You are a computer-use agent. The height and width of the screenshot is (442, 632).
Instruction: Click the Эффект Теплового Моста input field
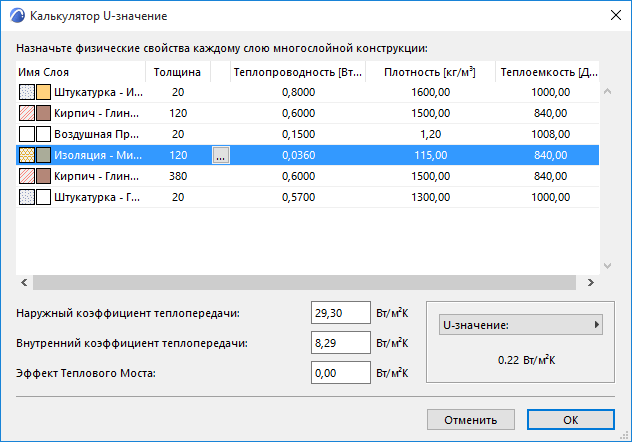click(341, 373)
